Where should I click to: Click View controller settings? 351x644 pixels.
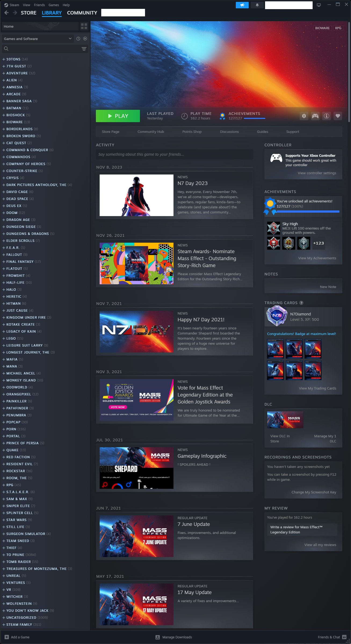pos(317,173)
